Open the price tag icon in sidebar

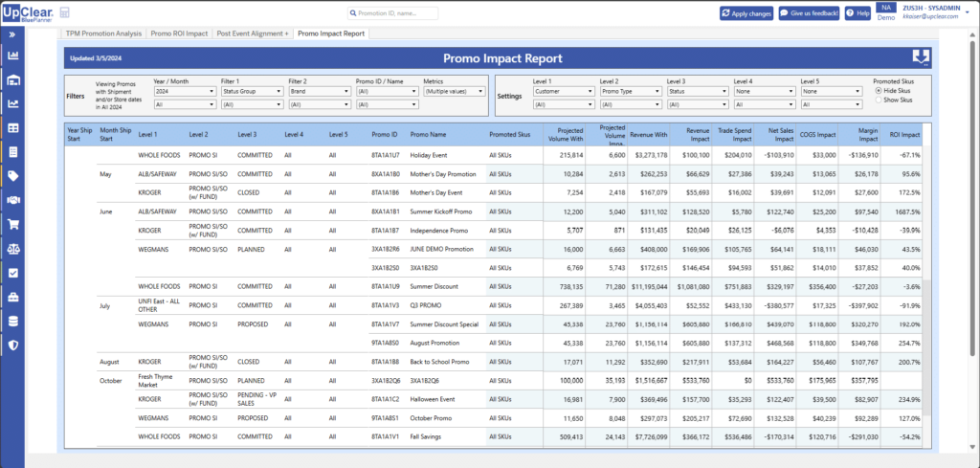(x=12, y=176)
